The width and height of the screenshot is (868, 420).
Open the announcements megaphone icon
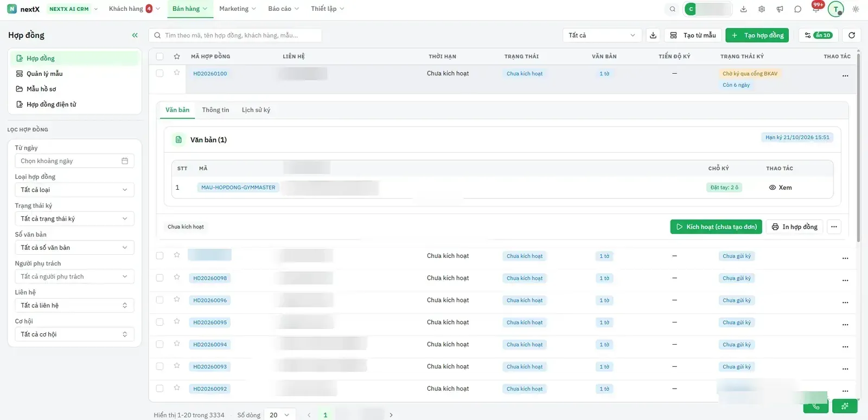tap(780, 9)
